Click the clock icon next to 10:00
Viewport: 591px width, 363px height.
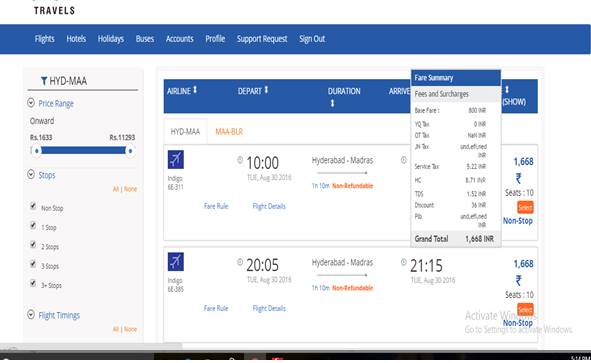(240, 160)
